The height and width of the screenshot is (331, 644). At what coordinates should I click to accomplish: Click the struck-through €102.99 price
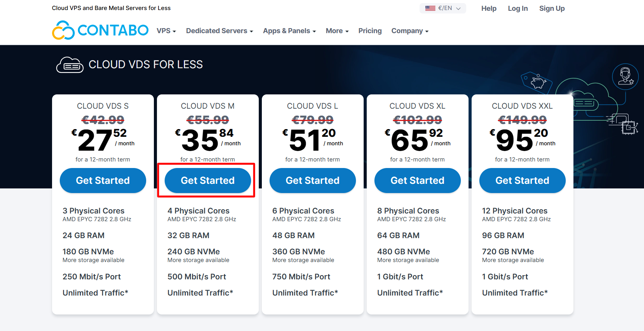[418, 120]
